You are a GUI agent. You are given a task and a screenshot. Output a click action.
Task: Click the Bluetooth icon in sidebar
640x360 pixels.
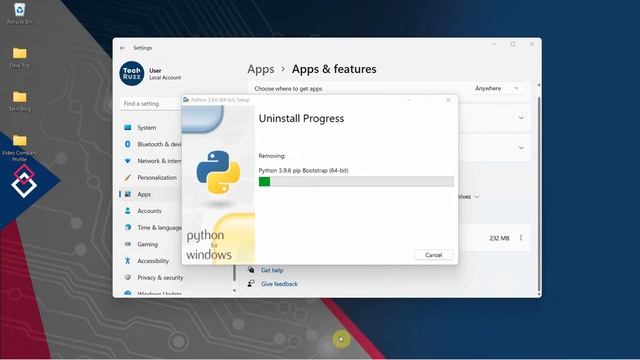click(128, 144)
